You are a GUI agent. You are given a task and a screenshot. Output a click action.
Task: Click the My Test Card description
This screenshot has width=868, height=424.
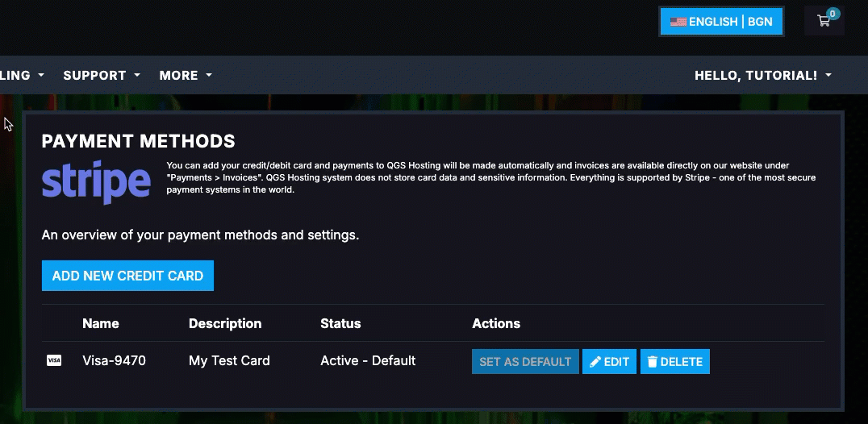[x=229, y=360]
